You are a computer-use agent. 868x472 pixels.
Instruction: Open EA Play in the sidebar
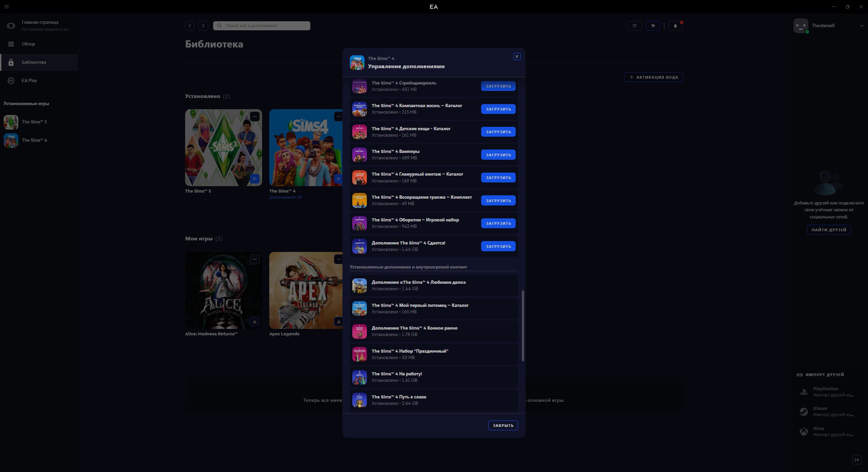[x=39, y=80]
